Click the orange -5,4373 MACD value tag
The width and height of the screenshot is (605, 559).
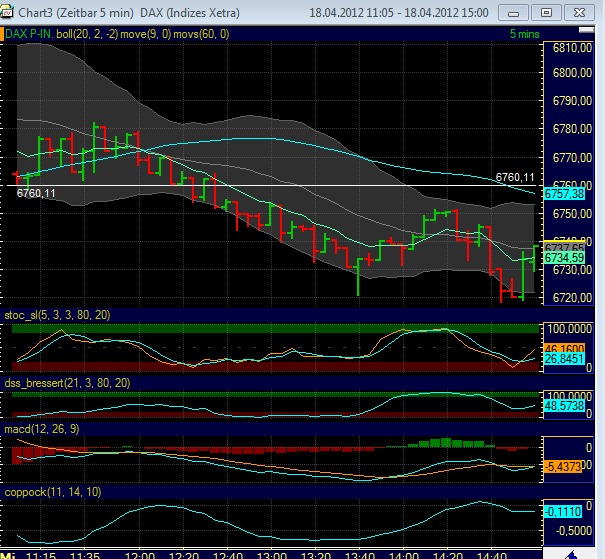pyautogui.click(x=563, y=466)
